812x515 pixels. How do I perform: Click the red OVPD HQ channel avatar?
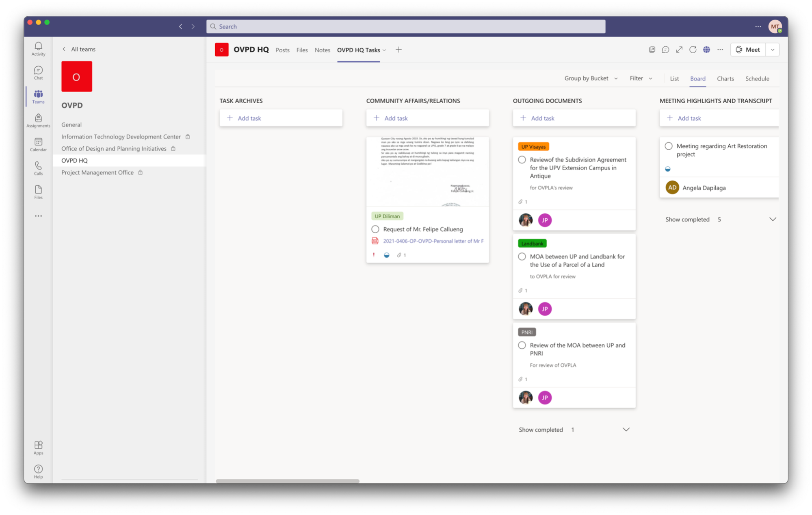point(221,50)
